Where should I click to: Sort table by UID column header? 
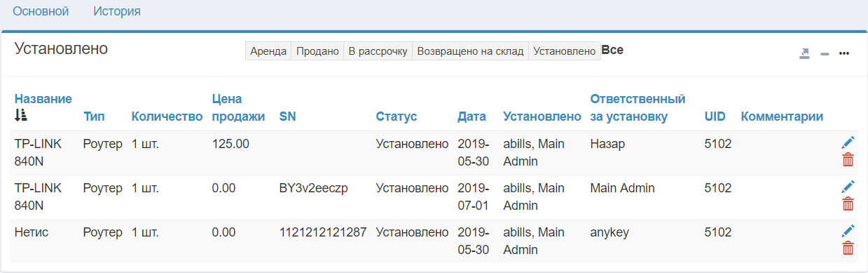(x=715, y=116)
